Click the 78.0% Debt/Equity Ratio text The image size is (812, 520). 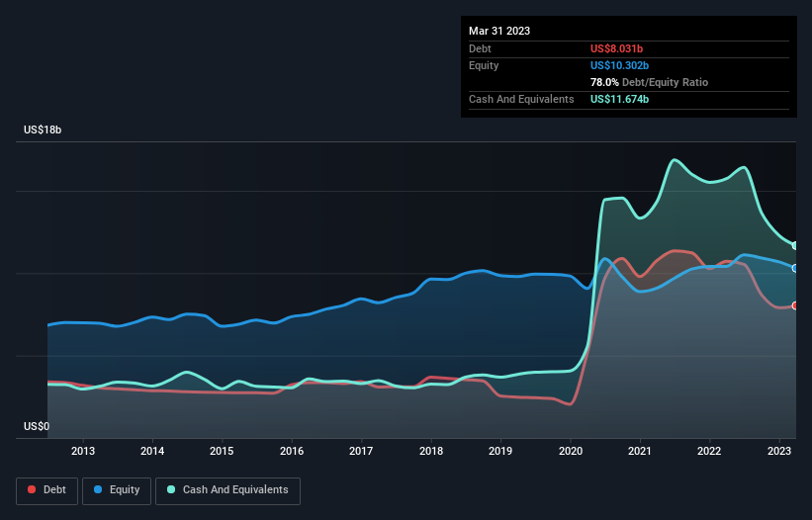point(649,82)
